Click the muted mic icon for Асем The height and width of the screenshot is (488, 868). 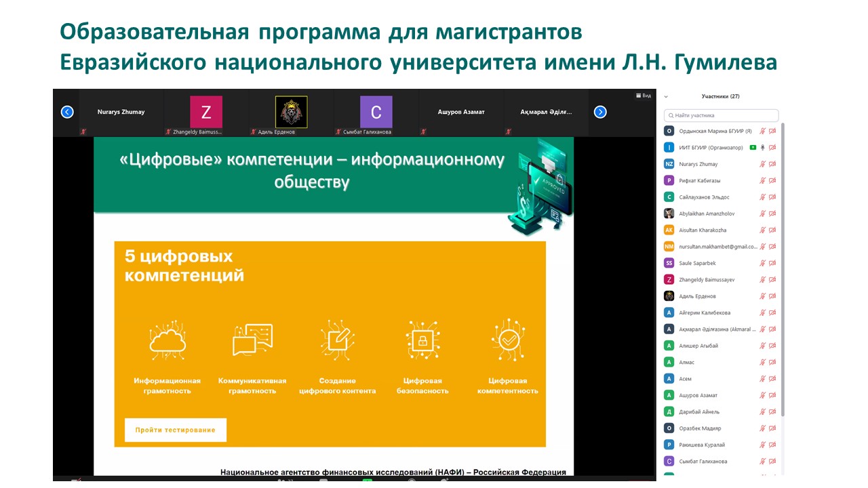[762, 379]
